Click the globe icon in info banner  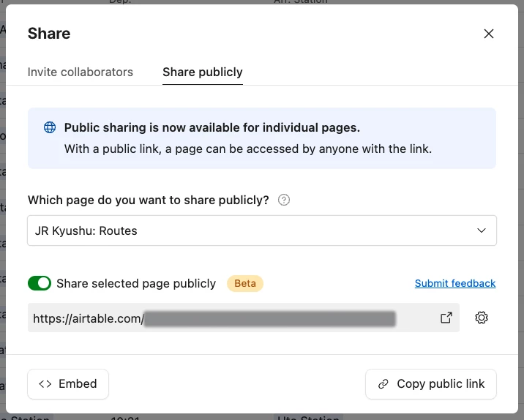[x=50, y=127]
